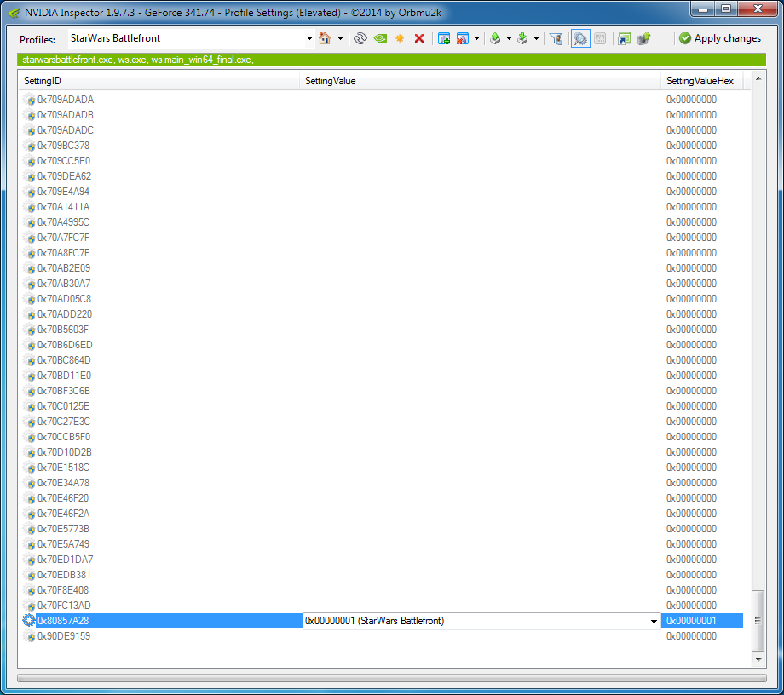784x695 pixels.
Task: Click the highlighted 0x80857A28 setting ID
Action: 63,621
